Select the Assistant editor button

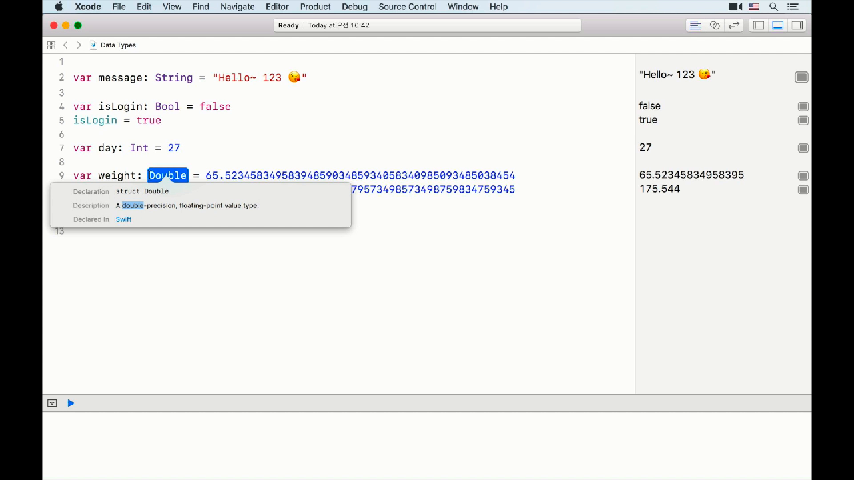[x=715, y=25]
